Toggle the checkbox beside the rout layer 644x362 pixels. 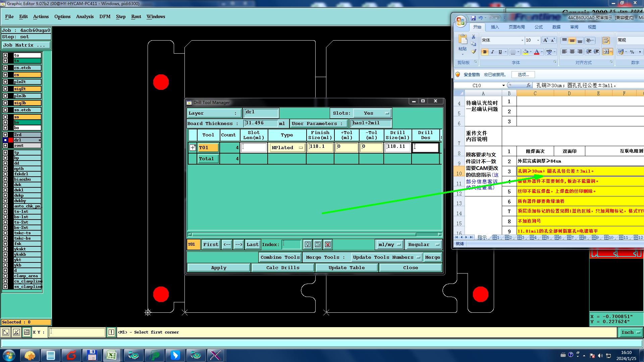(5, 145)
